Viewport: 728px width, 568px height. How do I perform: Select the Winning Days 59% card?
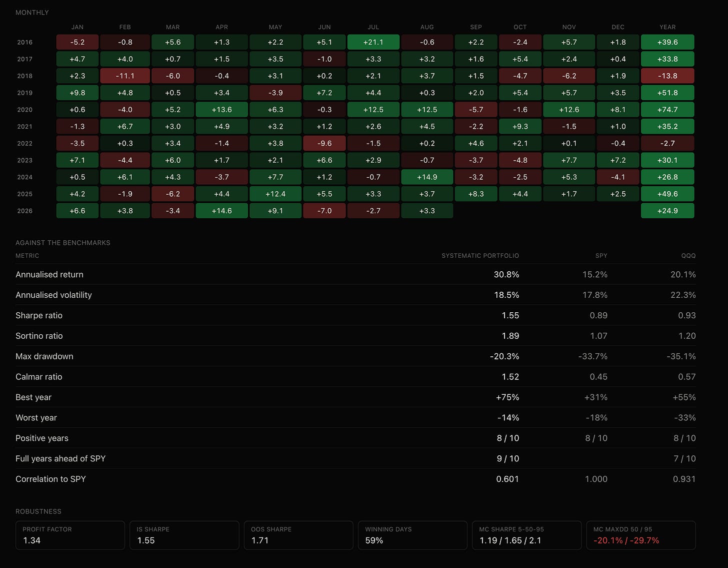click(412, 535)
